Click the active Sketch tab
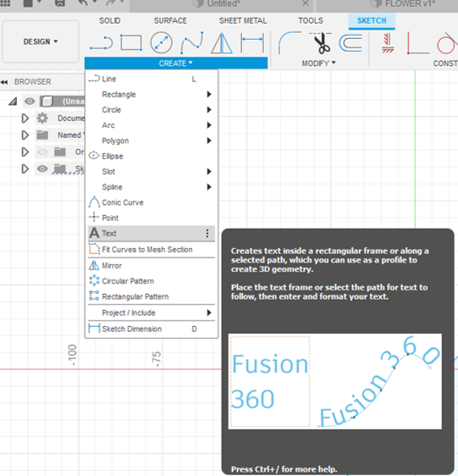The height and width of the screenshot is (476, 458). coord(372,20)
